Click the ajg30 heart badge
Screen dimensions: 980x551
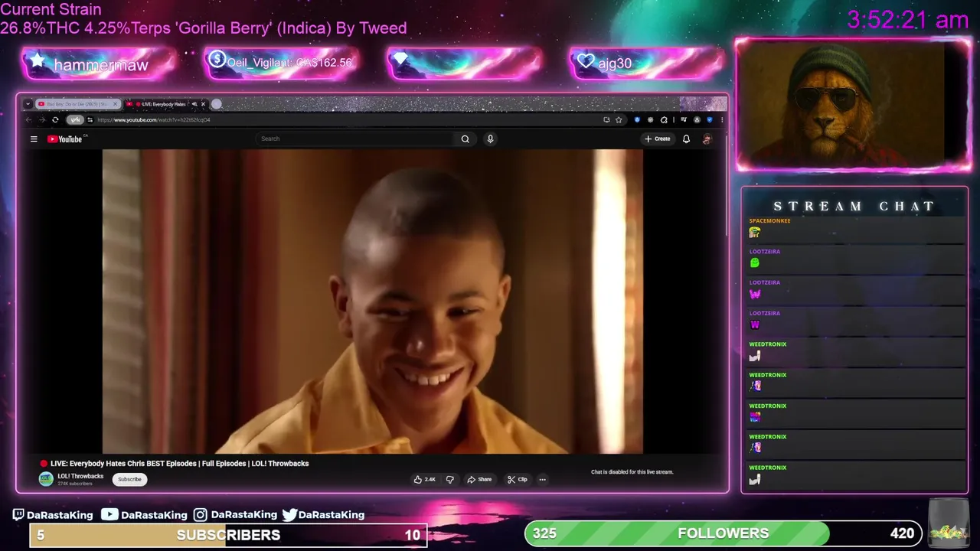(x=645, y=64)
